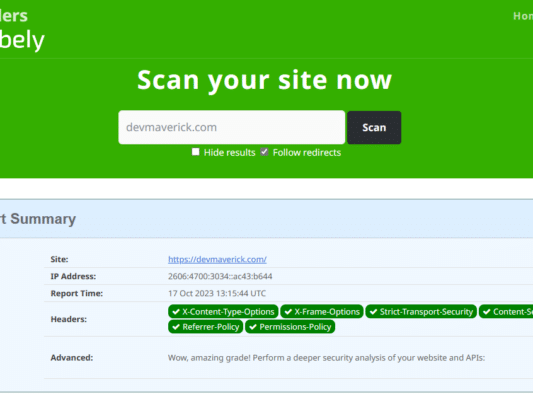This screenshot has width=533, height=399.
Task: Click the Probely logo text
Action: click(x=22, y=40)
